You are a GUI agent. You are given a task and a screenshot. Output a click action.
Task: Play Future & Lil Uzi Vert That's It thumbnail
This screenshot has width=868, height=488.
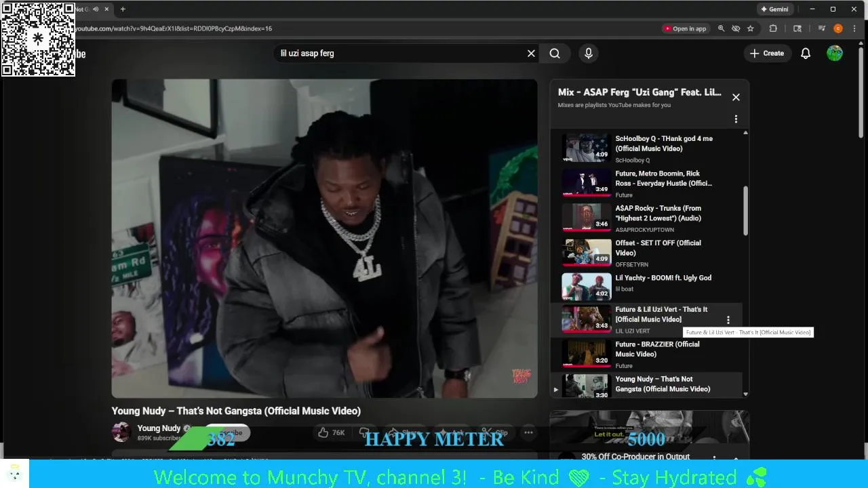(586, 319)
